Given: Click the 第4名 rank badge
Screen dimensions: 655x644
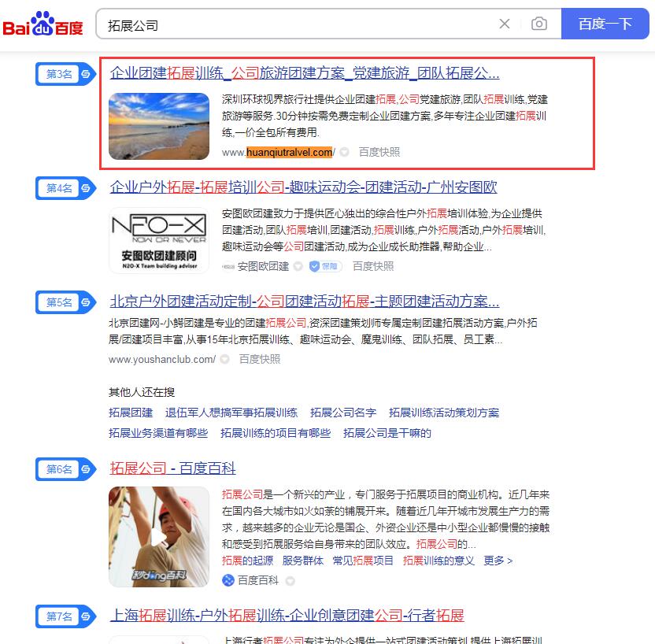Looking at the screenshot, I should coord(65,188).
